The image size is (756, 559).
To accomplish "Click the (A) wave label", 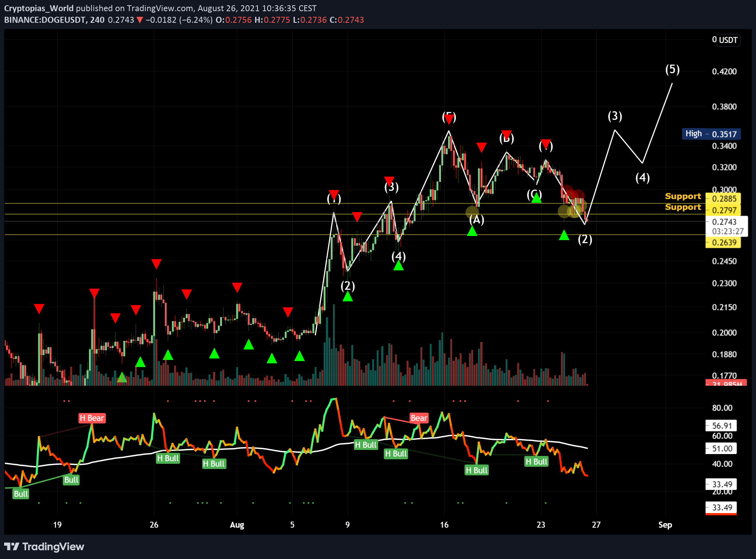I will coord(477,220).
